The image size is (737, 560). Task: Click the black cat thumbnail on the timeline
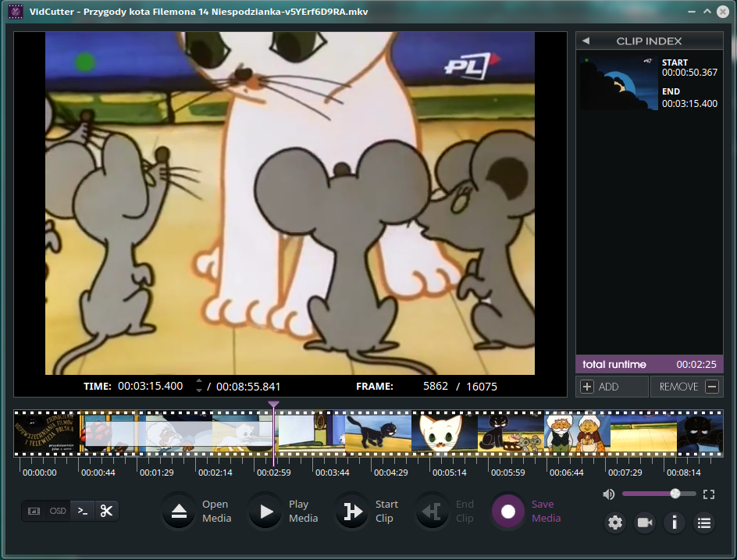pos(378,433)
